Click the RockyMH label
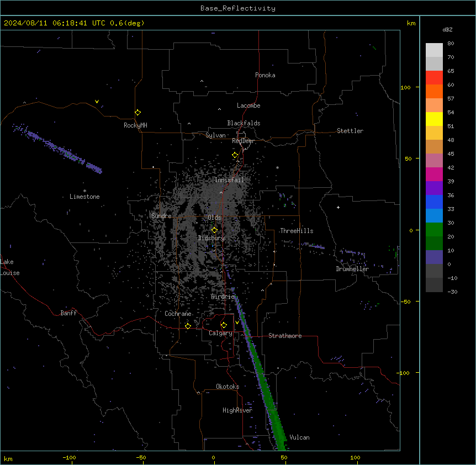This screenshot has width=476, height=465. click(x=135, y=125)
